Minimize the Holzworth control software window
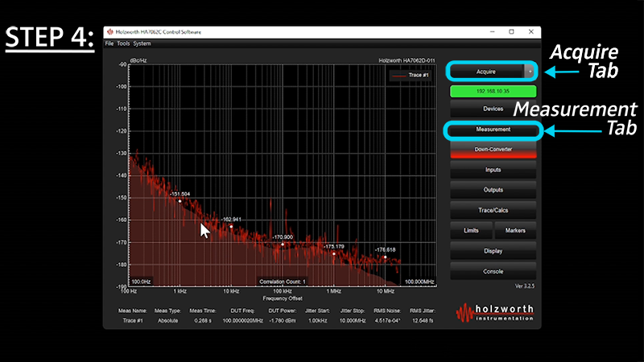The height and width of the screenshot is (362, 644). 493,31
